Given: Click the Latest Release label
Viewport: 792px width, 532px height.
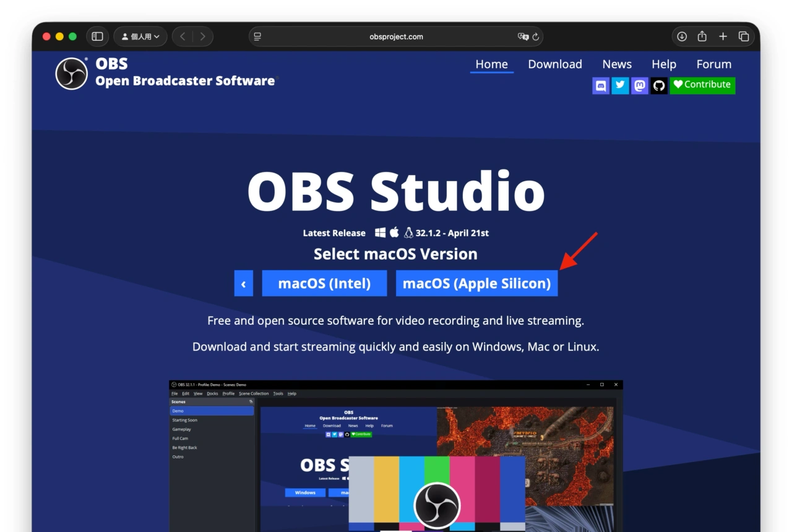Looking at the screenshot, I should click(x=334, y=233).
